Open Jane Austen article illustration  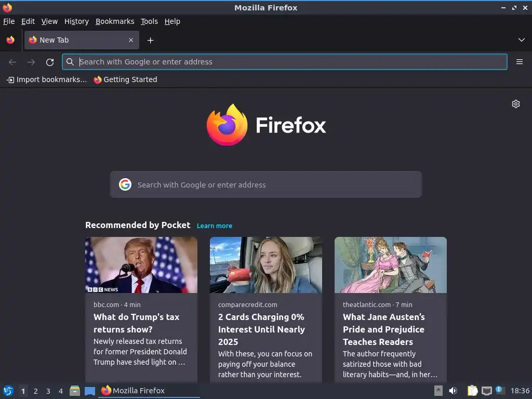(391, 265)
